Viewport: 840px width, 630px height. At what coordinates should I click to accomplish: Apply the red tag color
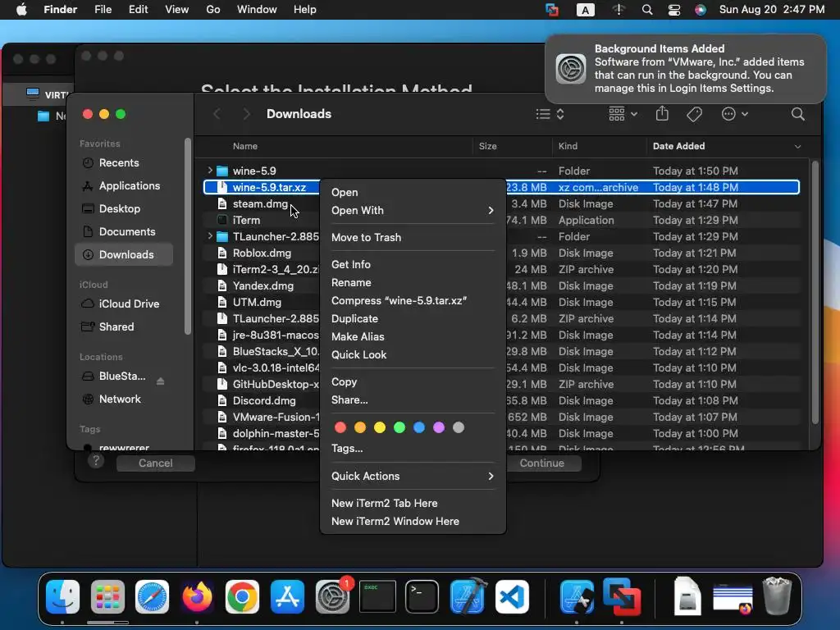[x=340, y=427]
